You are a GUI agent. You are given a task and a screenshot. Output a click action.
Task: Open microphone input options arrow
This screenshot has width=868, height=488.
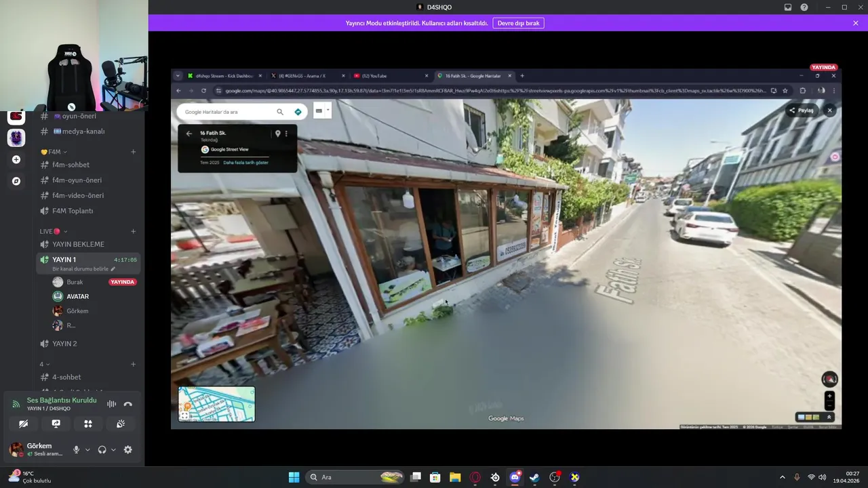pos(87,449)
